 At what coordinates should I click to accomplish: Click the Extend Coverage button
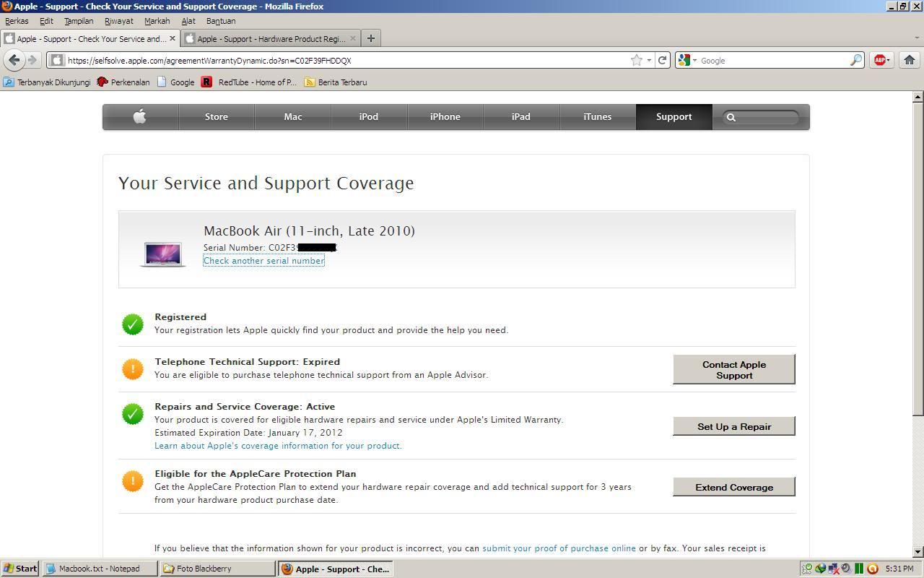(734, 487)
